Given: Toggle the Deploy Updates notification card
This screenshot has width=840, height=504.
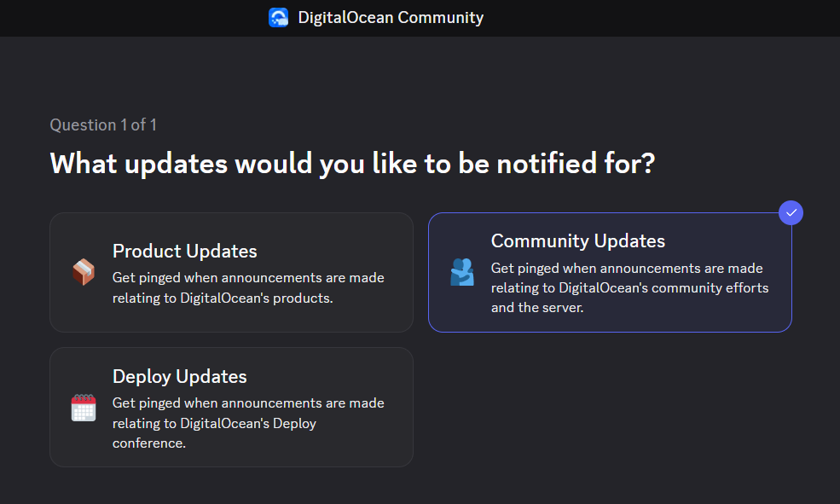Looking at the screenshot, I should coord(231,407).
